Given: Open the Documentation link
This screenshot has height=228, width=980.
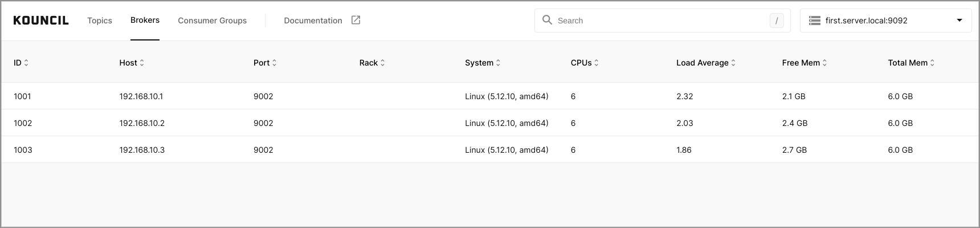Looking at the screenshot, I should [313, 21].
